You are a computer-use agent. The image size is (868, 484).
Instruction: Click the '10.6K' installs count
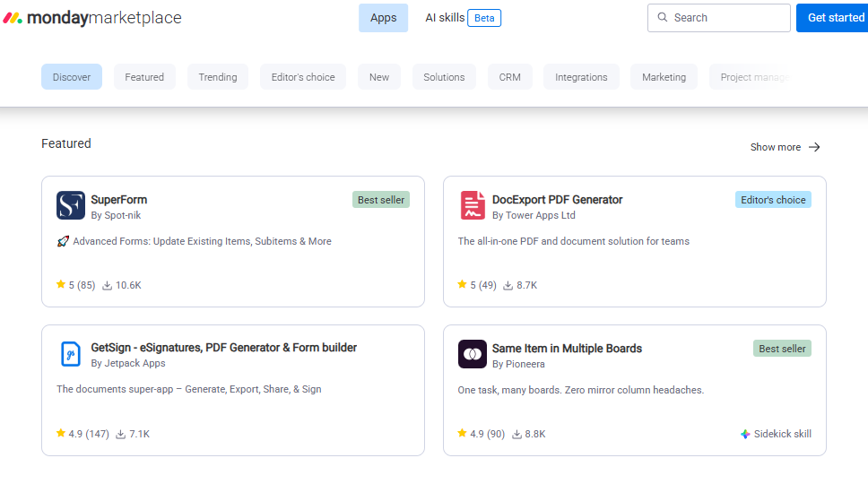(128, 285)
